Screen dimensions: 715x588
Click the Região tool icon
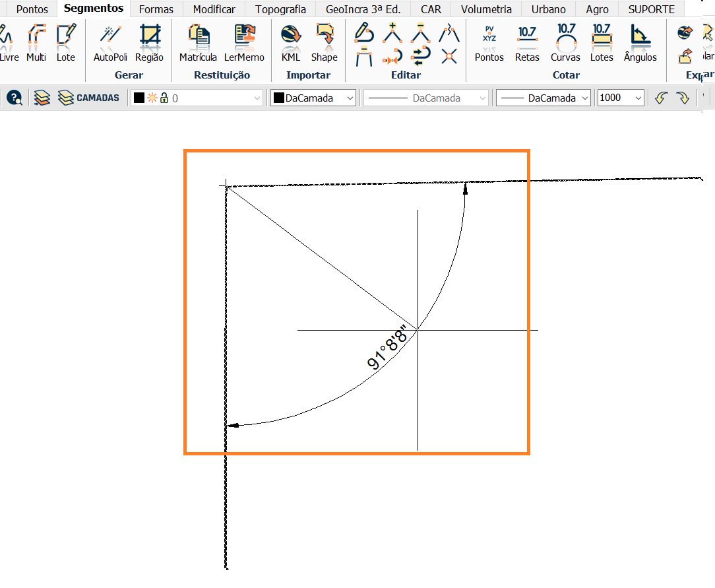149,44
